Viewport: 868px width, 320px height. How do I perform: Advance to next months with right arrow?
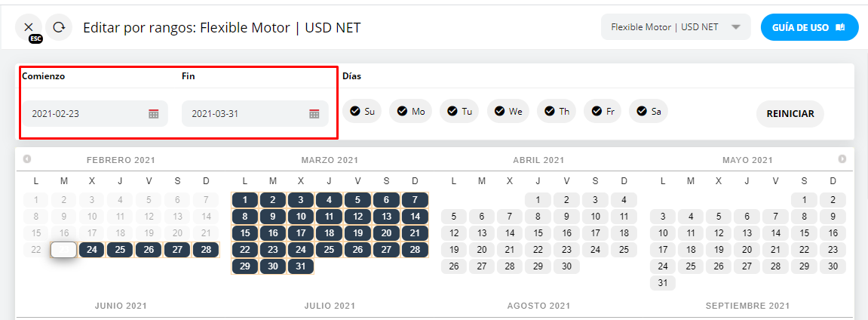(x=842, y=159)
